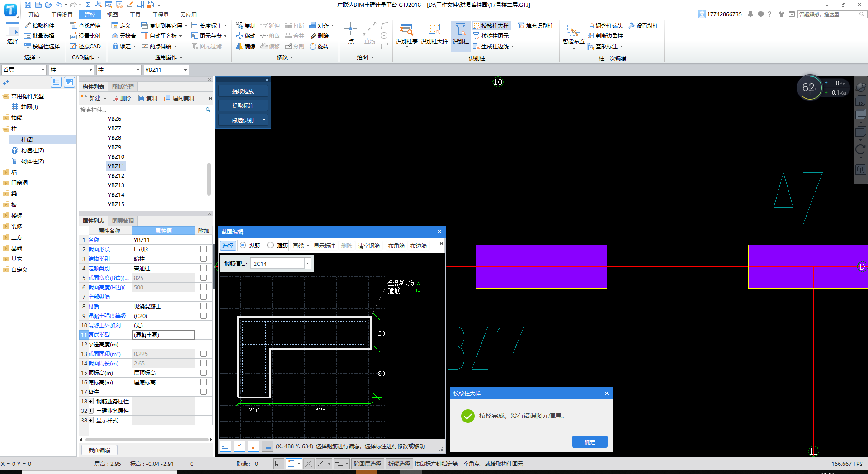Tick the 结构类别 附加 checkbox
868x474 pixels.
click(x=203, y=259)
